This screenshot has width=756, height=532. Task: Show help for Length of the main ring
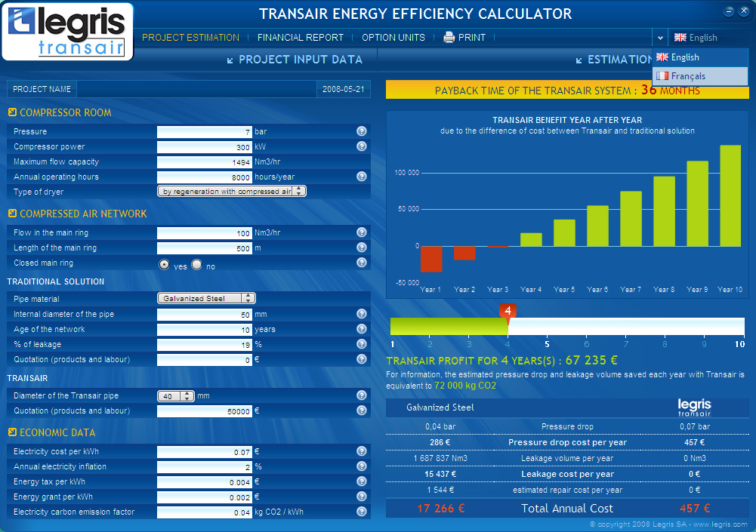[x=362, y=248]
